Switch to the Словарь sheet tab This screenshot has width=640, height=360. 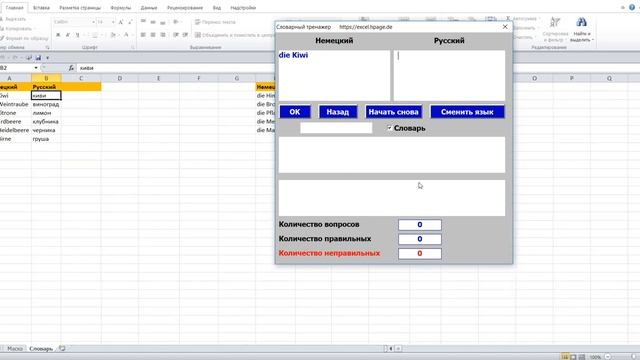41,349
